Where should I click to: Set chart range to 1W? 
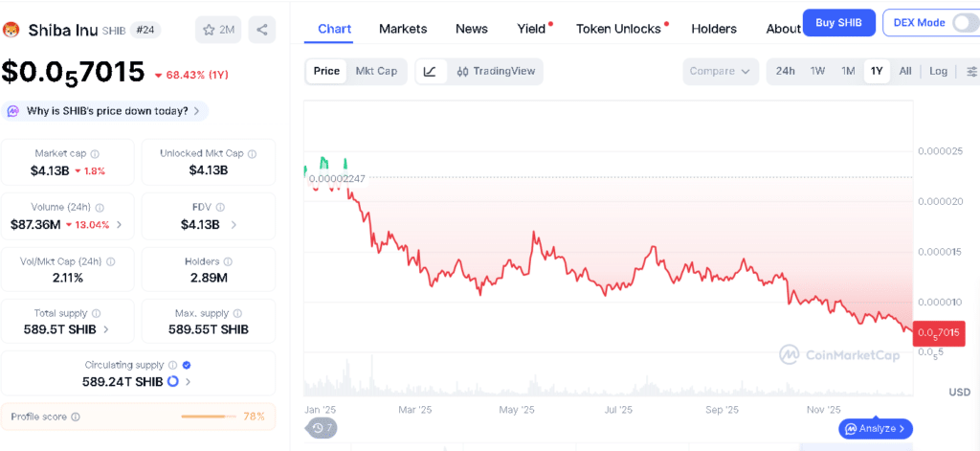coord(817,71)
